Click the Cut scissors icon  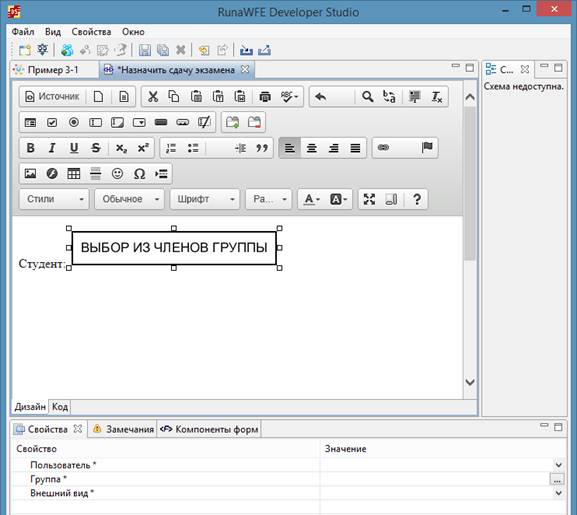tap(153, 97)
